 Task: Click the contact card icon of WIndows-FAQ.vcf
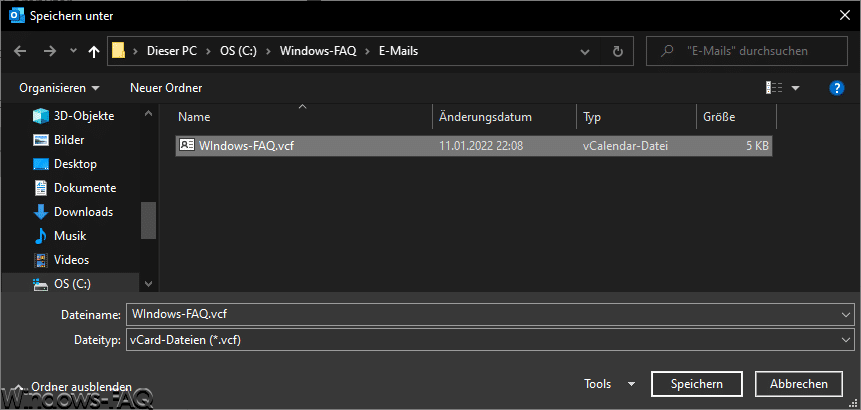point(187,145)
